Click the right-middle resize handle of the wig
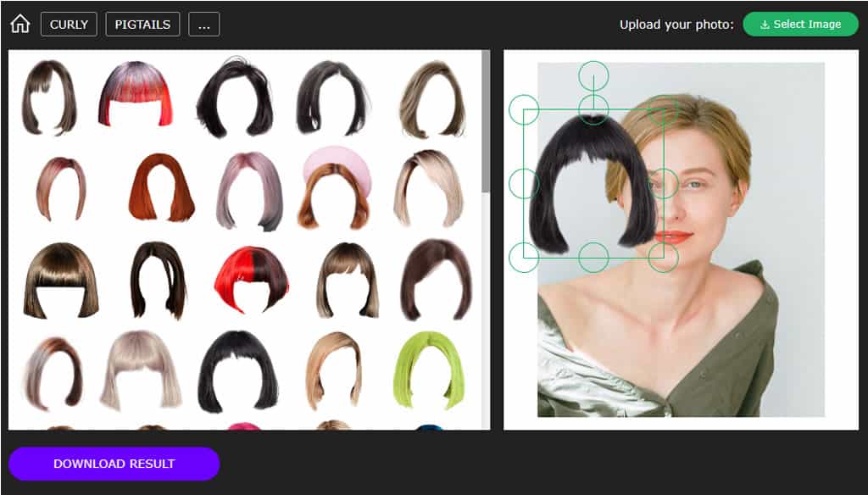Viewport: 868px width, 495px height. point(663,183)
